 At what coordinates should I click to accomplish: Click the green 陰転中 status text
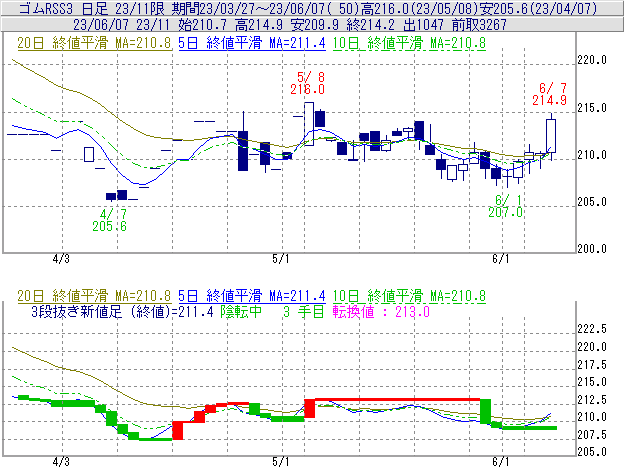tap(241, 311)
